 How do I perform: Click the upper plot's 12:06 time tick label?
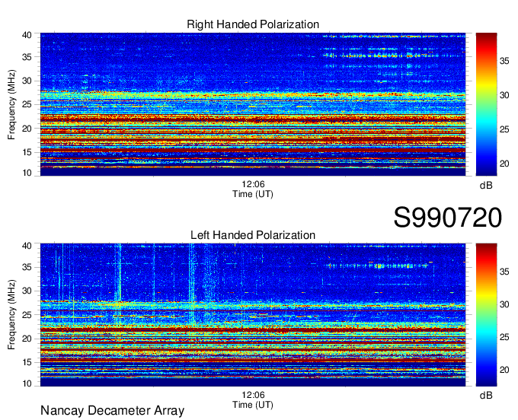pyautogui.click(x=253, y=184)
